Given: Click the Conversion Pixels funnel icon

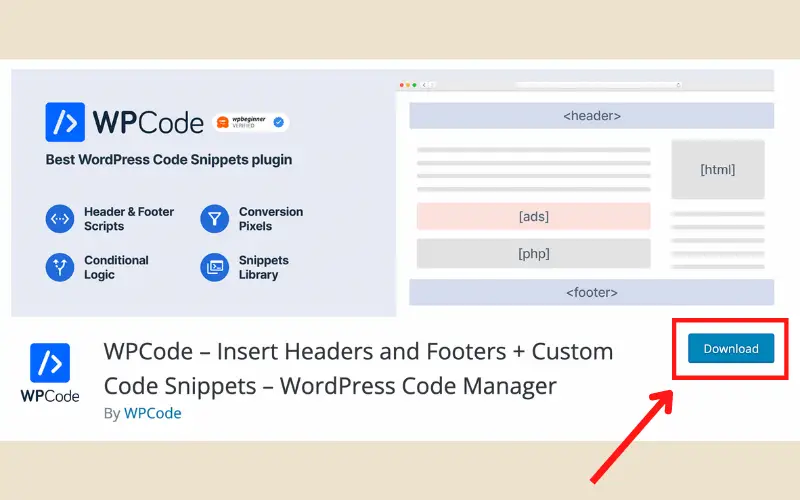Looking at the screenshot, I should [215, 219].
